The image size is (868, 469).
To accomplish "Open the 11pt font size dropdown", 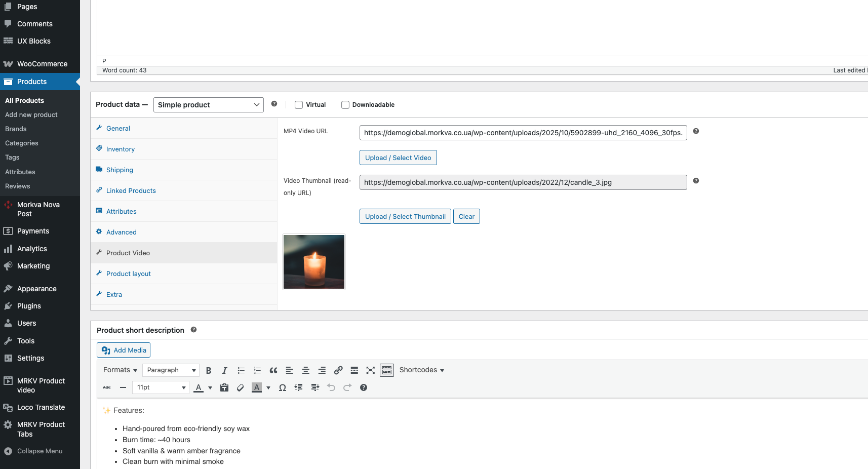I will point(161,387).
